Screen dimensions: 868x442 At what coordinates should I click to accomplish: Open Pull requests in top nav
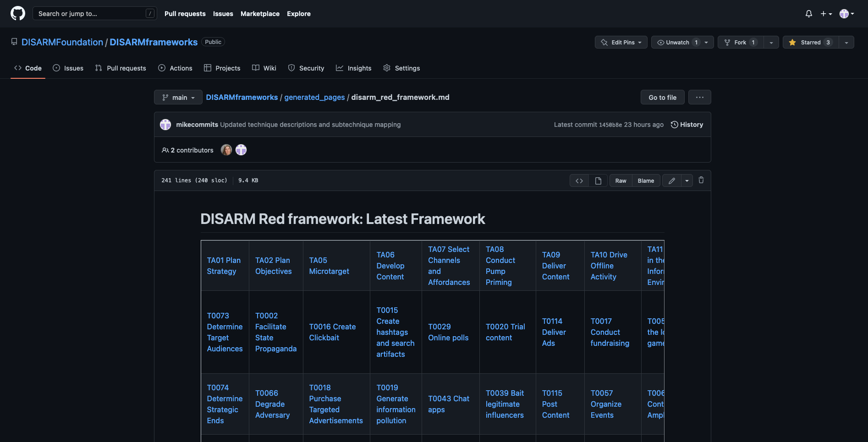tap(185, 14)
